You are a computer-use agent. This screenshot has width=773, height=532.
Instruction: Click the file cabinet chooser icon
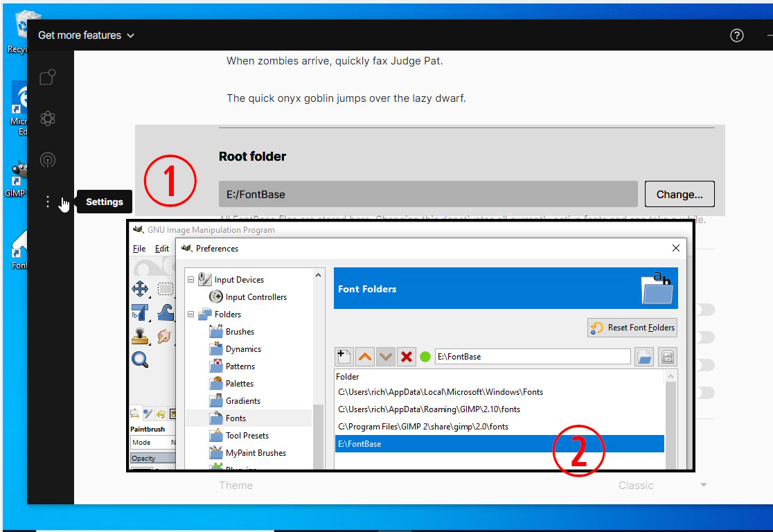(x=668, y=357)
